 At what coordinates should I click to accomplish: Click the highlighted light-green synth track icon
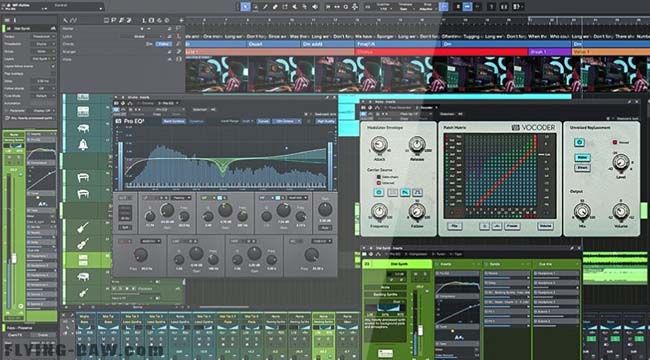click(83, 260)
